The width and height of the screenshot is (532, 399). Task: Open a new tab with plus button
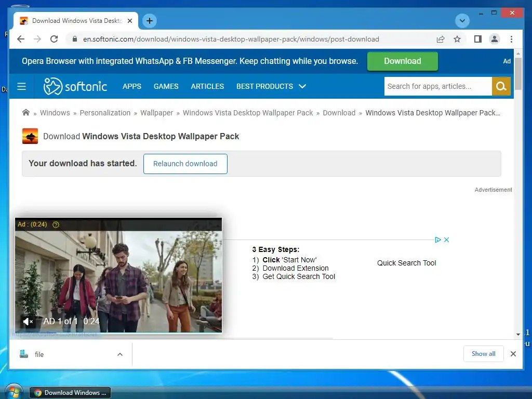tap(149, 21)
